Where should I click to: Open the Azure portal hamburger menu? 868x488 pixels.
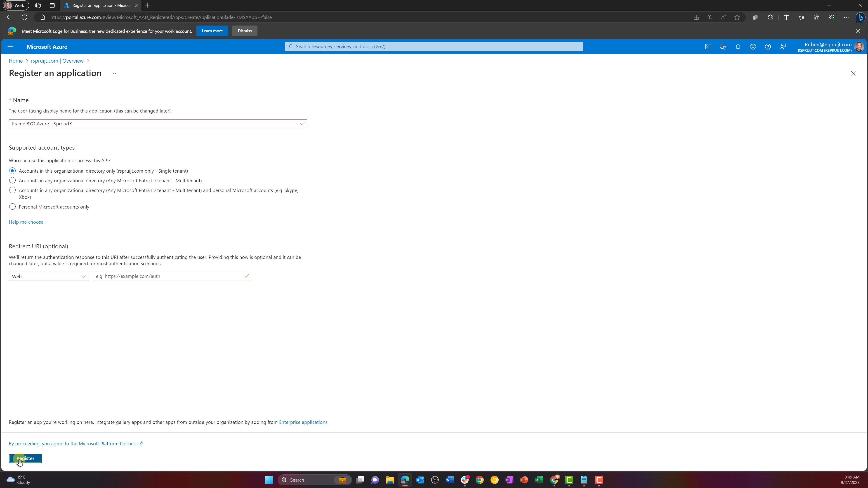click(x=10, y=47)
